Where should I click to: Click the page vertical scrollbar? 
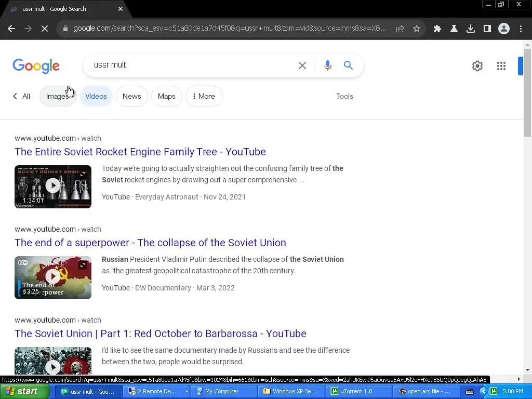[527, 91]
